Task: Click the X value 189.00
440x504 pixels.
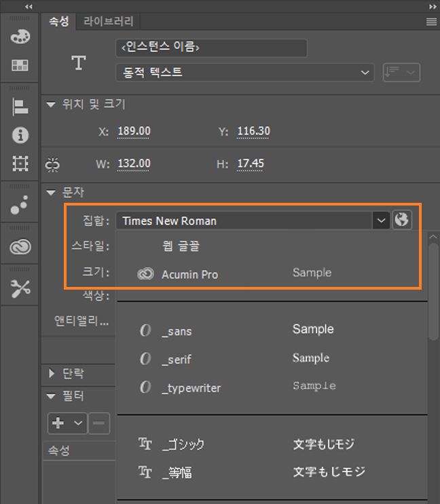Action: click(x=134, y=131)
